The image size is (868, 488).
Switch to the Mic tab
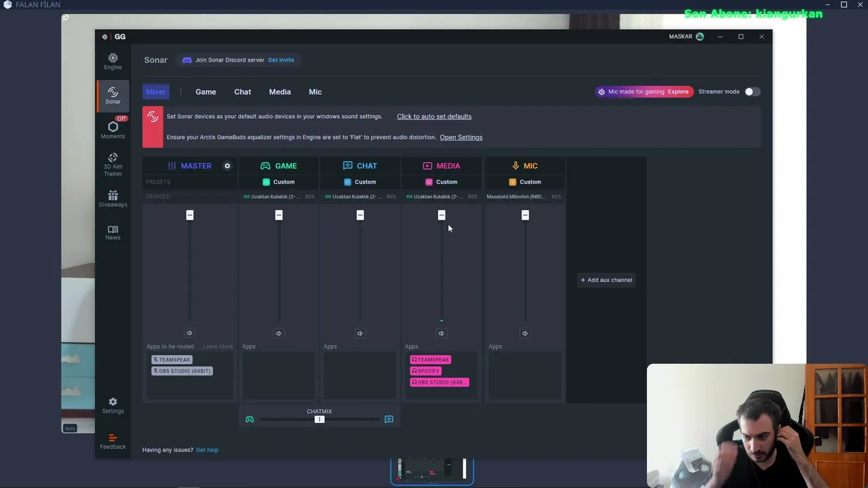(315, 91)
